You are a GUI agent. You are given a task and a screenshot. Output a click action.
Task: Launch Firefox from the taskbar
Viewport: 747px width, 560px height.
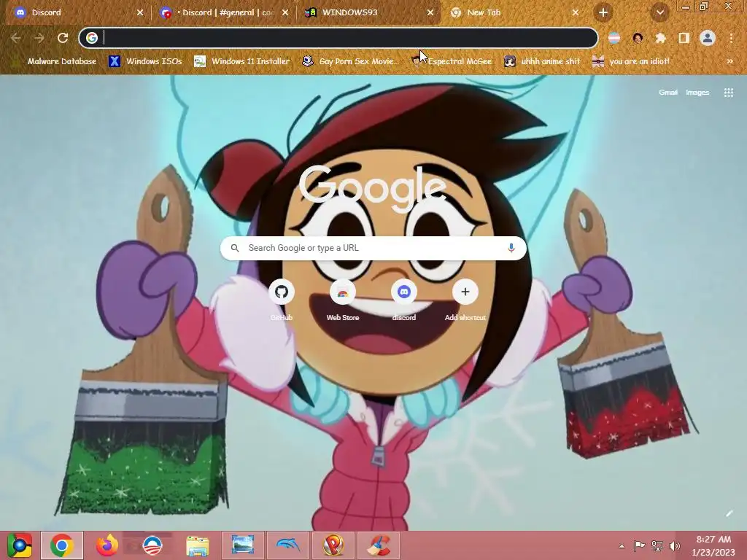tap(107, 545)
